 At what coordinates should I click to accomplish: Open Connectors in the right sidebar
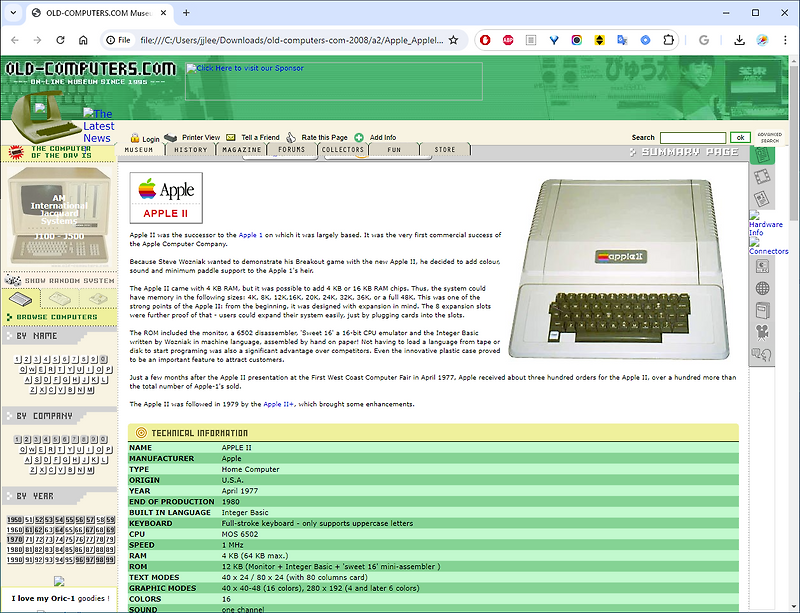tap(768, 252)
